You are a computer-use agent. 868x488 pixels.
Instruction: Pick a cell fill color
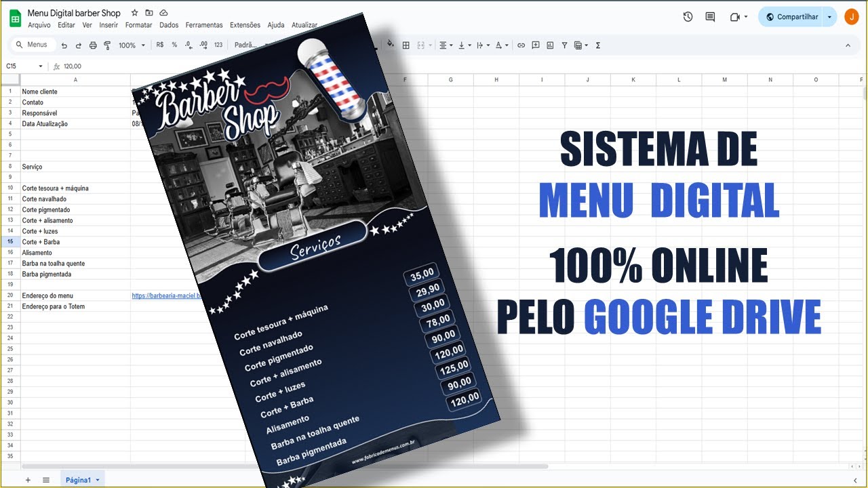[391, 45]
